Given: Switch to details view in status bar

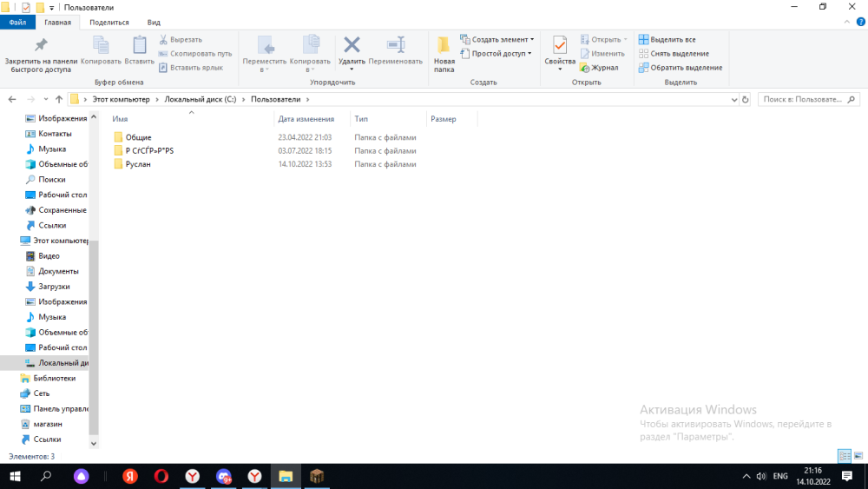Looking at the screenshot, I should pyautogui.click(x=845, y=456).
